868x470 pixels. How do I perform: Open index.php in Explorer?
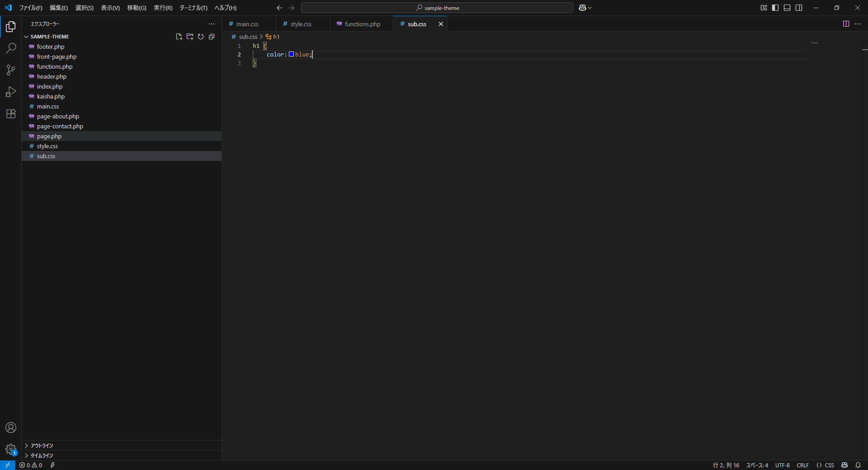click(122, 86)
